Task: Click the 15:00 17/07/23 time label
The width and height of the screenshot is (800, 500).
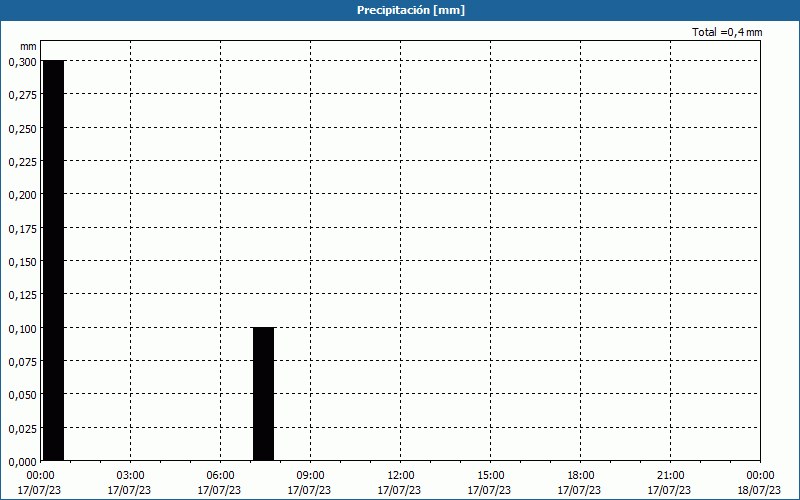Action: pos(489,483)
